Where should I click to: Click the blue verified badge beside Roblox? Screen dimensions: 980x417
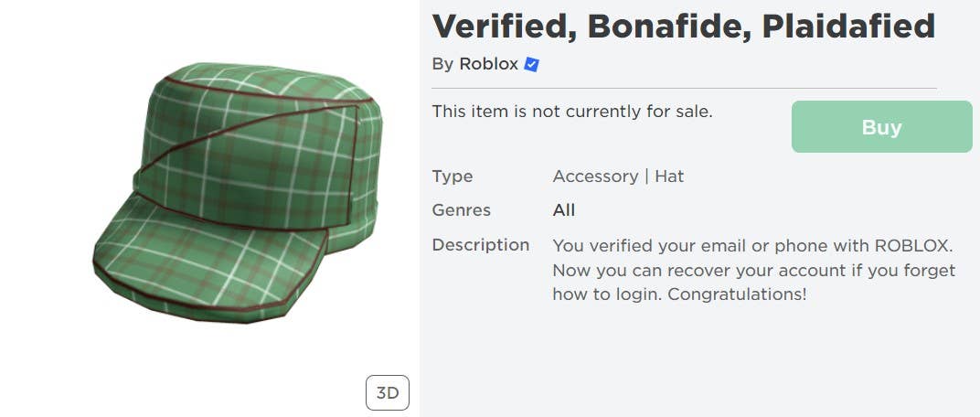click(x=532, y=65)
